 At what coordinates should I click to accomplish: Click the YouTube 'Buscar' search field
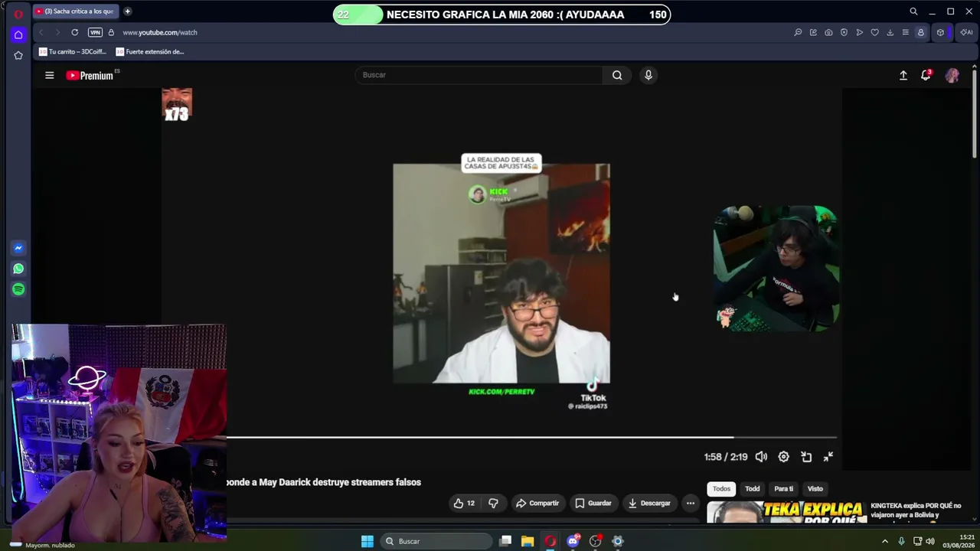(479, 75)
